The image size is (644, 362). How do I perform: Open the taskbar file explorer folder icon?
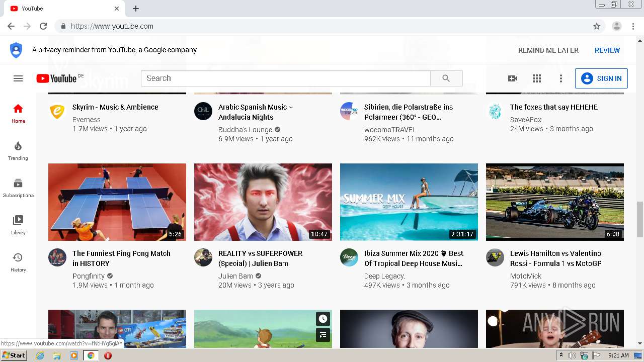coord(57,355)
